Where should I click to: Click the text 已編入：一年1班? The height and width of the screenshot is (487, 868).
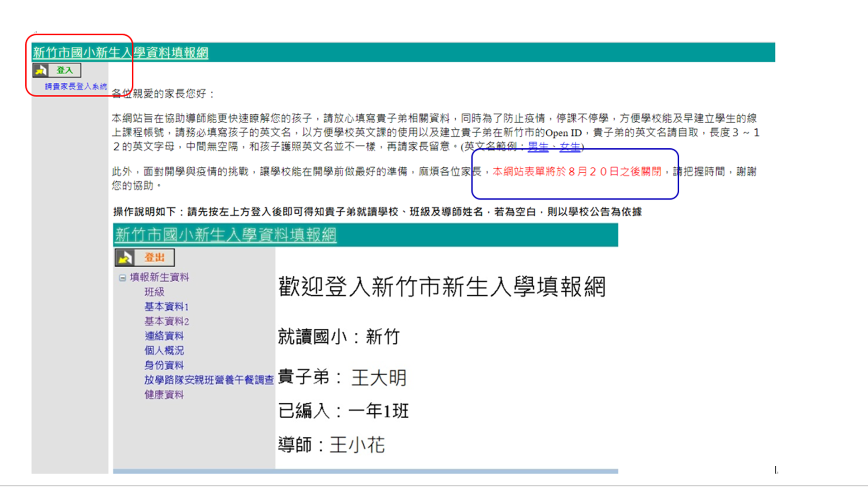tap(343, 411)
